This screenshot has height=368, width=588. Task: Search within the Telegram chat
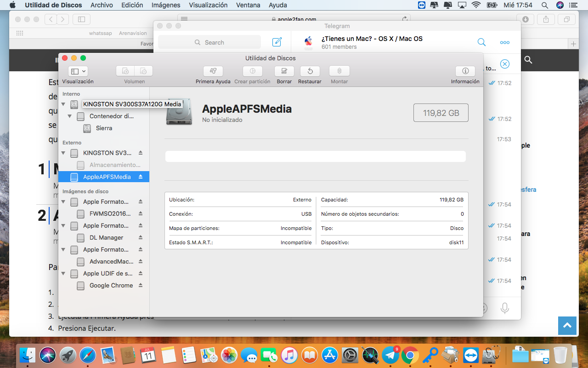[481, 42]
